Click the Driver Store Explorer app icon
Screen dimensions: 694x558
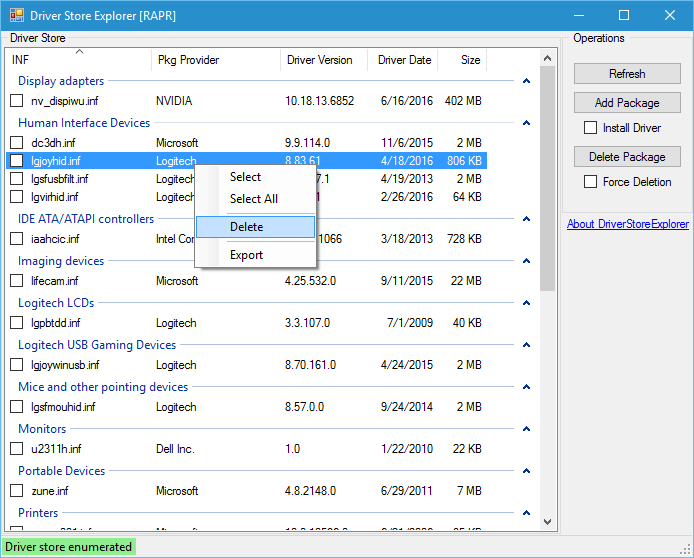[15, 15]
